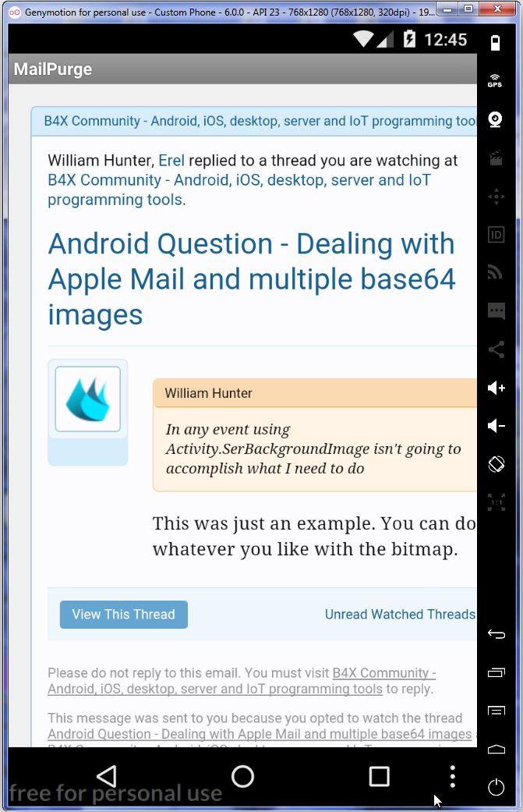The height and width of the screenshot is (812, 523).
Task: Open Genymotion remote control widget
Action: 496,197
